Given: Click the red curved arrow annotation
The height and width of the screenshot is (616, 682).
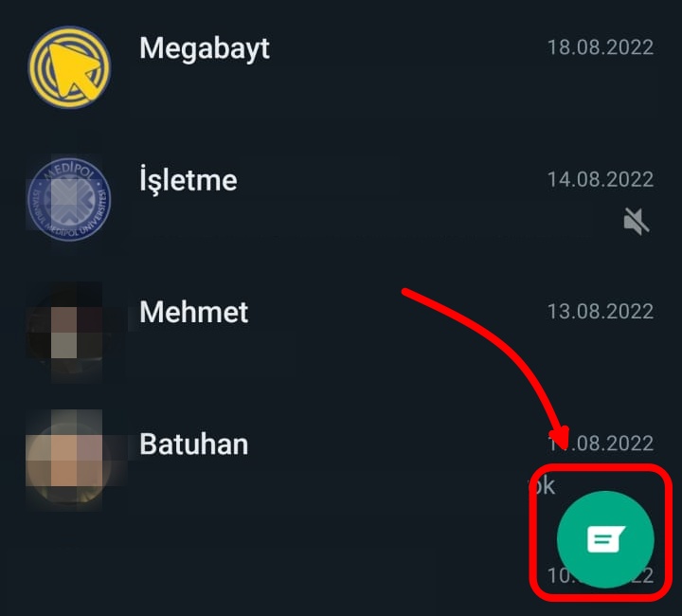Looking at the screenshot, I should pos(487,368).
